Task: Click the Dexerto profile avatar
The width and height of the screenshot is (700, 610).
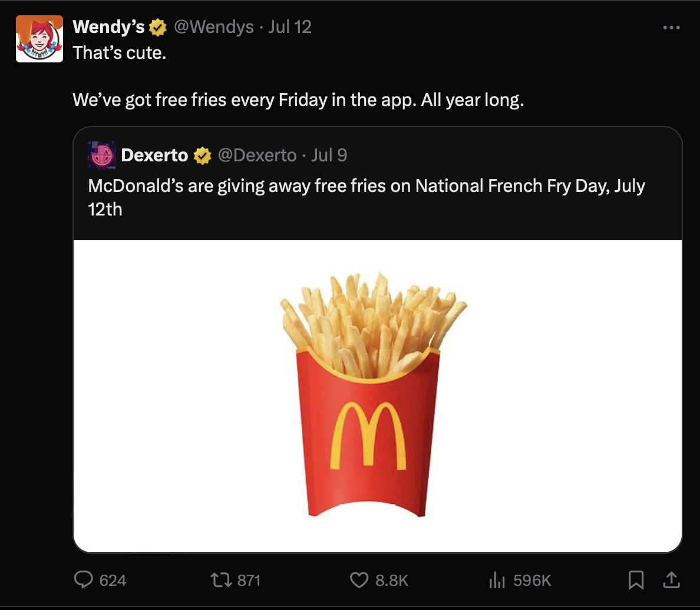Action: point(101,155)
